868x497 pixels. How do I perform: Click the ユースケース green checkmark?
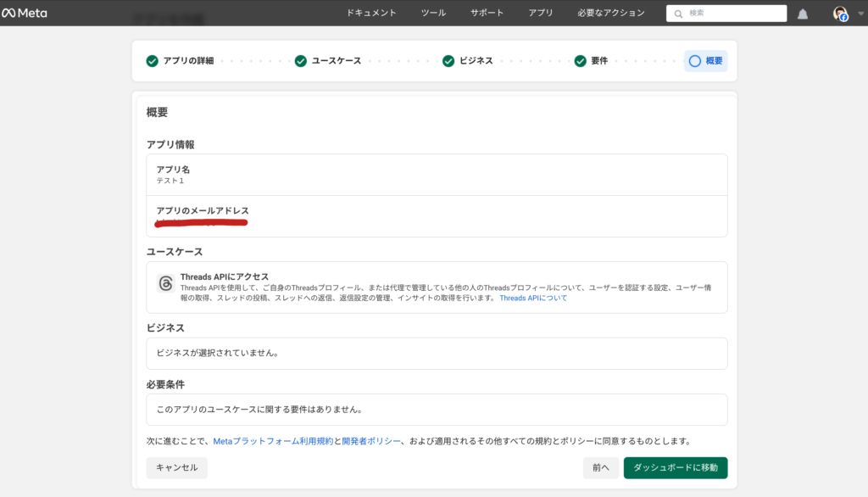coord(301,61)
